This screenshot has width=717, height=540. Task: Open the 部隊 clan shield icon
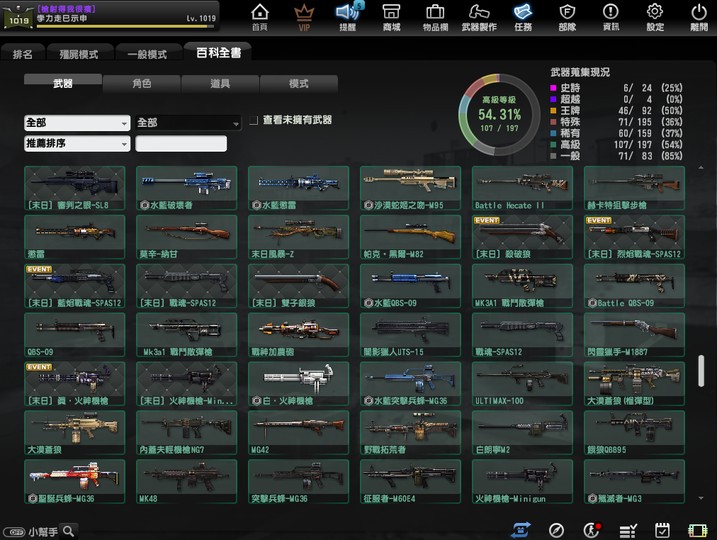[567, 16]
